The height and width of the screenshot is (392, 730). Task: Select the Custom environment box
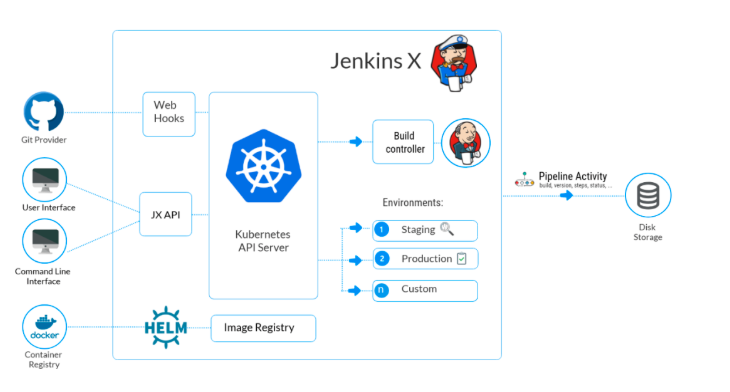point(425,291)
